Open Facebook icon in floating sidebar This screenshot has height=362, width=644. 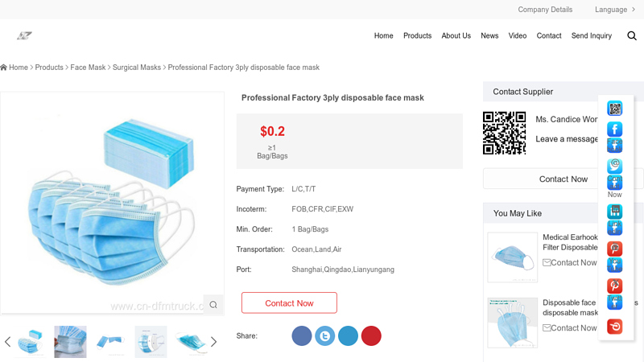(x=614, y=130)
